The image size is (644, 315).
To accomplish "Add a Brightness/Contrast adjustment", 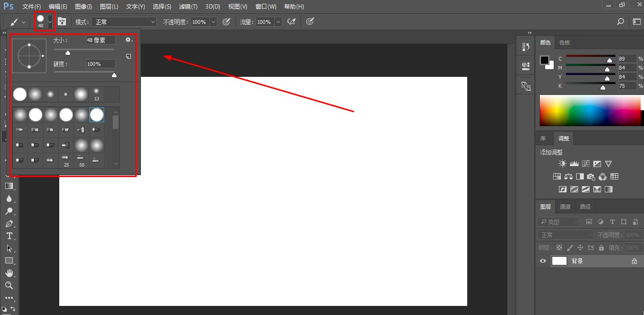I will tap(562, 164).
